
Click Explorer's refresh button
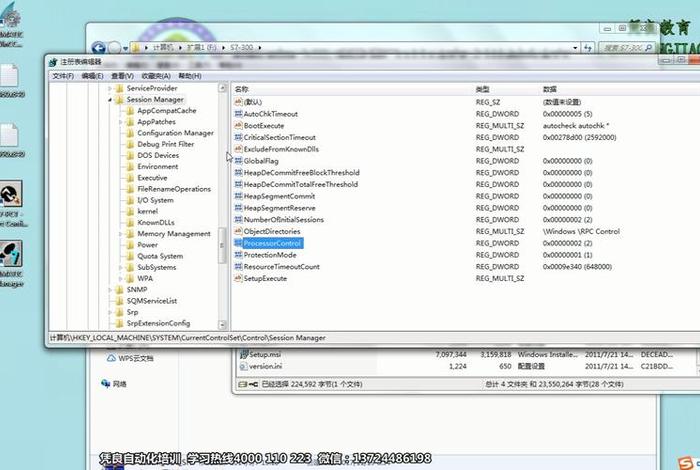point(588,48)
